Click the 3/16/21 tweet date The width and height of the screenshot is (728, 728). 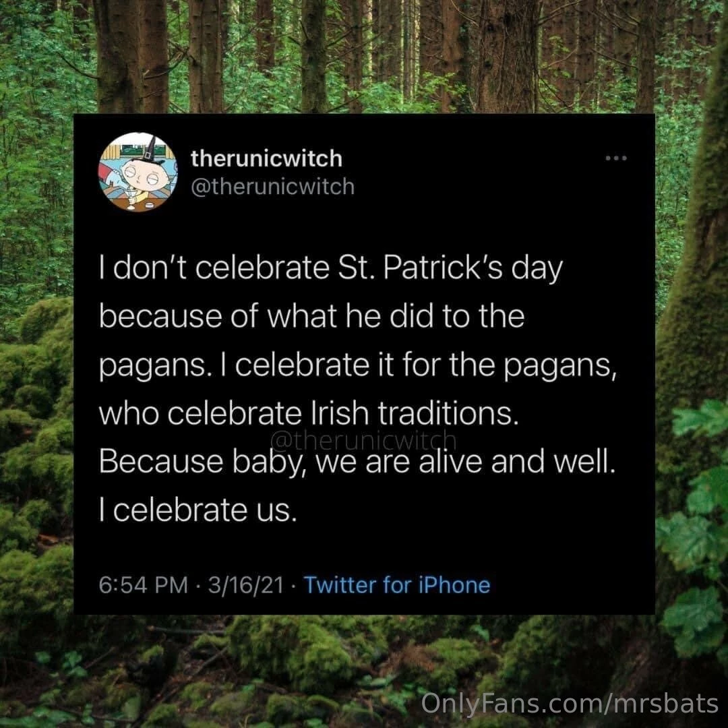245,584
